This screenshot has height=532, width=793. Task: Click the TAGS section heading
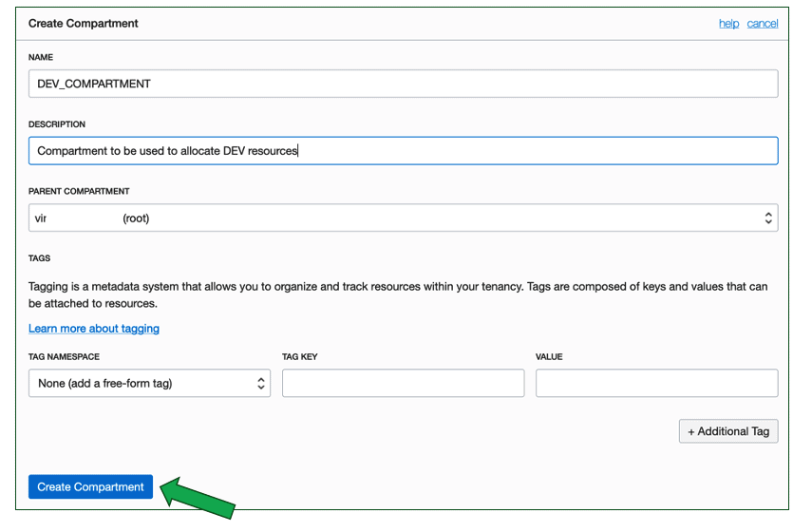click(x=40, y=257)
